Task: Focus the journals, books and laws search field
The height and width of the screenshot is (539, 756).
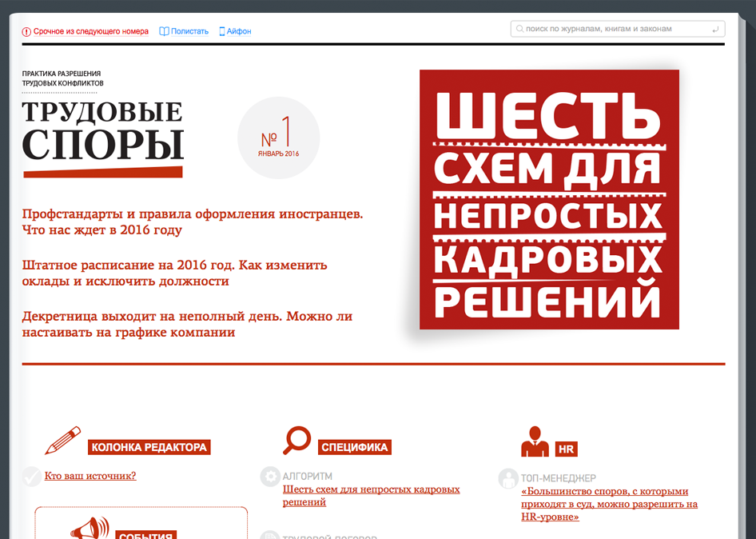Action: coord(618,29)
